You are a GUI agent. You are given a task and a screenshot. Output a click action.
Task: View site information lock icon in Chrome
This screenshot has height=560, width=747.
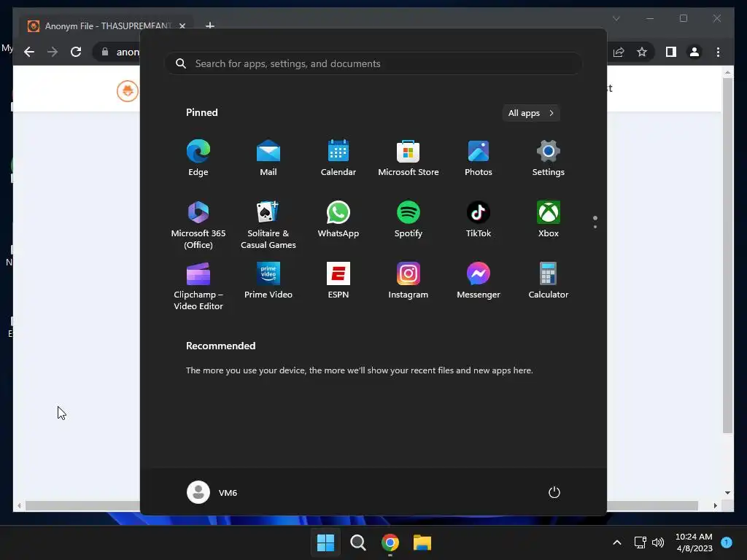[105, 52]
